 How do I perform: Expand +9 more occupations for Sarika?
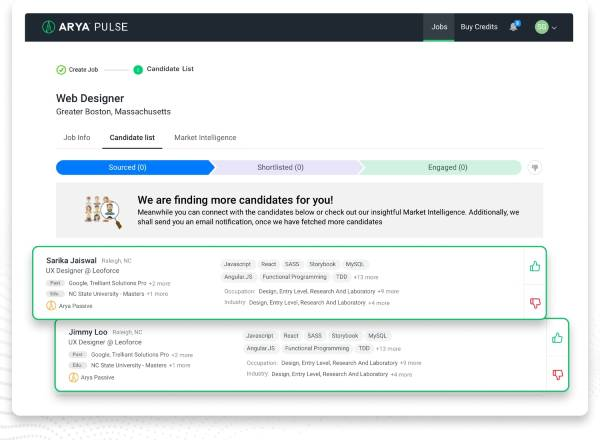(388, 292)
